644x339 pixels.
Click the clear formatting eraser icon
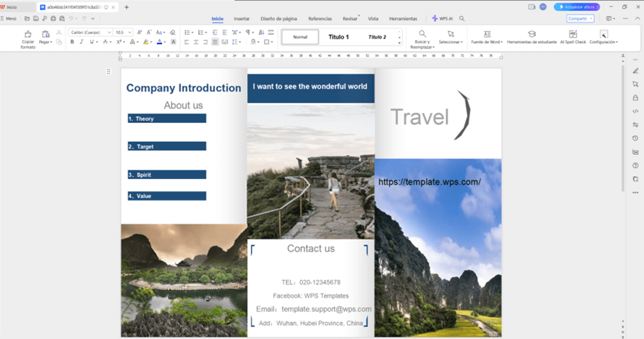[x=172, y=32]
